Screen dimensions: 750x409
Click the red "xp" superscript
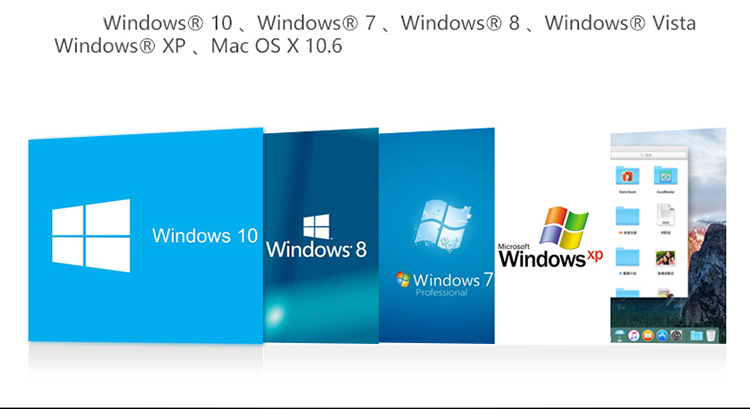[595, 255]
